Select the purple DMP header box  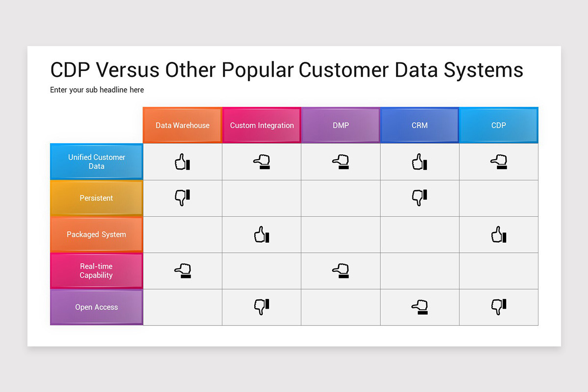[x=341, y=125]
